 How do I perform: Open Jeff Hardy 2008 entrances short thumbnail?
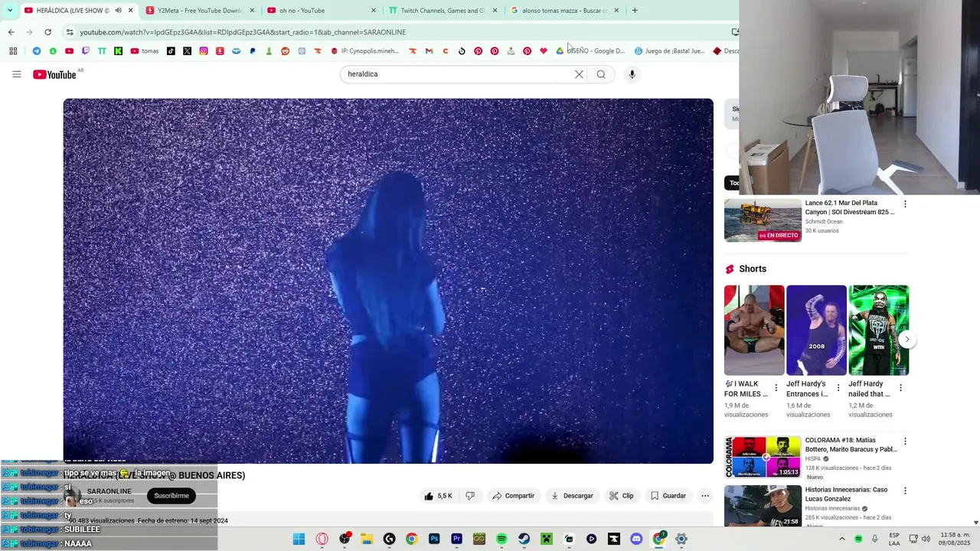pos(816,331)
